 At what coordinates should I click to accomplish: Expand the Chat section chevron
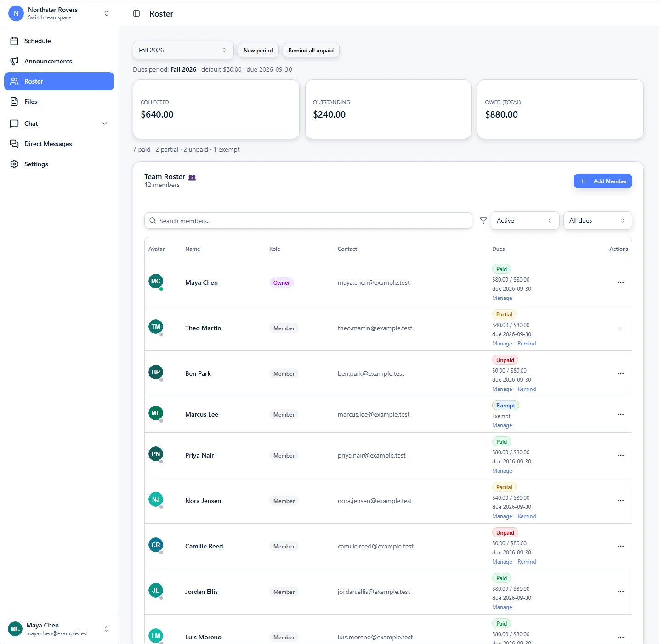tap(105, 124)
